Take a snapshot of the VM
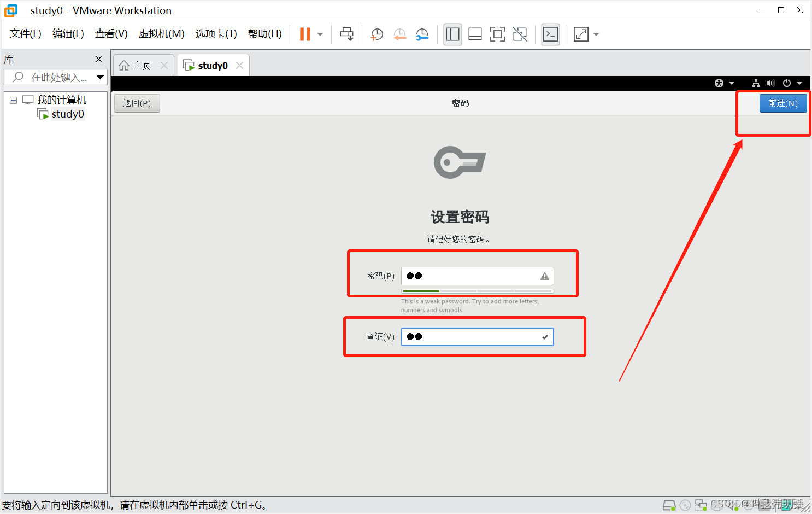This screenshot has width=812, height=514. click(x=377, y=34)
